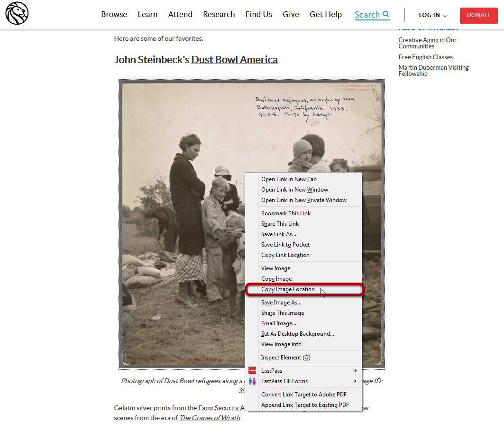Select Bookmark This Link
504x432 pixels.
tap(304, 213)
